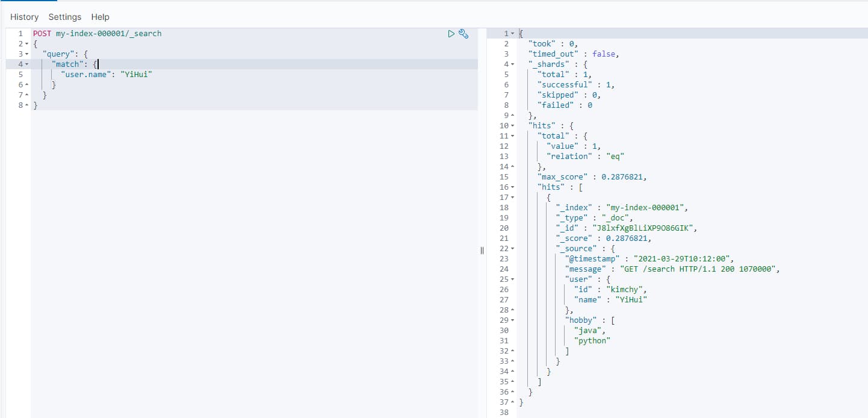Open the wrench actions menu icon
This screenshot has width=868, height=418.
pos(463,34)
